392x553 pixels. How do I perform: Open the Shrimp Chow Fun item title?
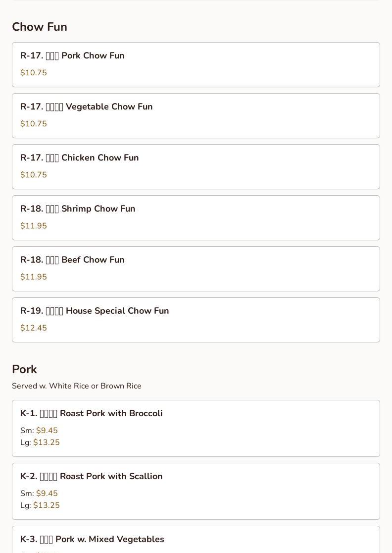(x=78, y=209)
